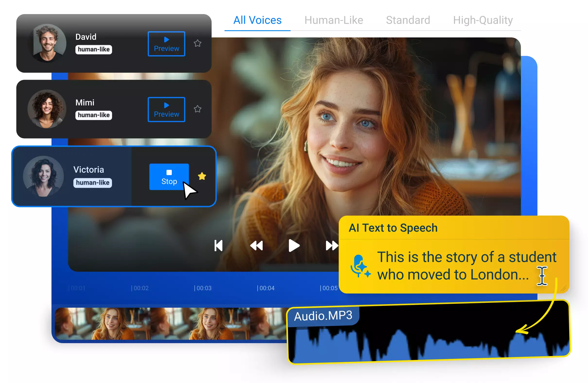Viewport: 588px width, 383px height.
Task: Switch to the Human-Like tab
Action: [x=334, y=20]
